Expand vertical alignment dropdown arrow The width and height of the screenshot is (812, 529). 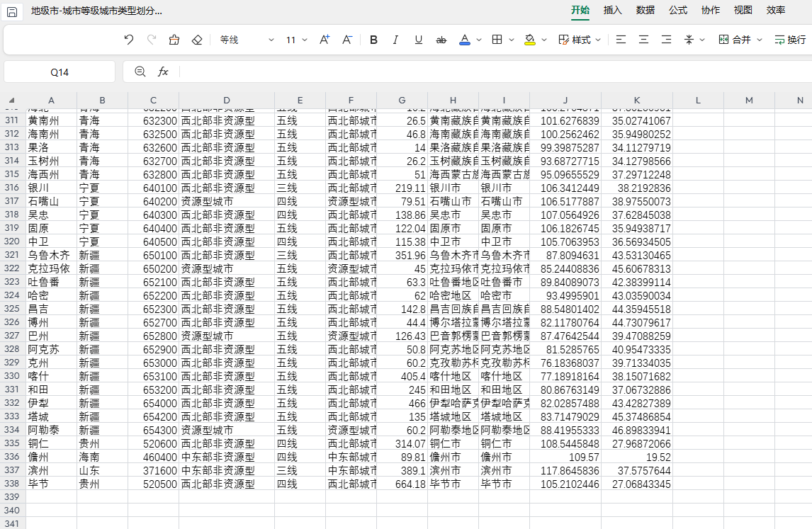coord(702,40)
